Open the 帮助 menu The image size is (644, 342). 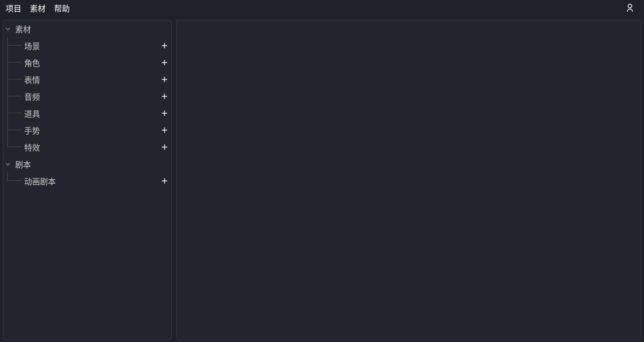(x=62, y=8)
